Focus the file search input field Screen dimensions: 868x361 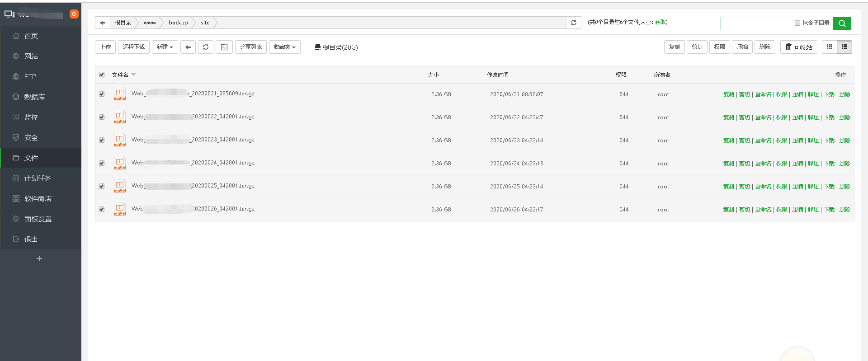(x=757, y=23)
